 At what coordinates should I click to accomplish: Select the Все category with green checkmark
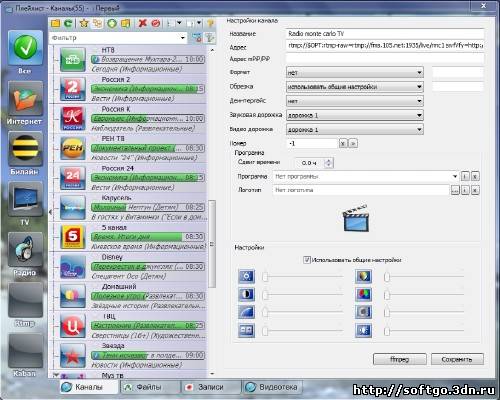(25, 48)
